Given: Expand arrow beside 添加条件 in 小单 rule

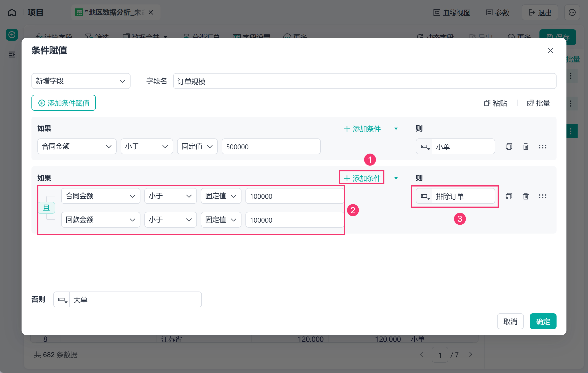Looking at the screenshot, I should pyautogui.click(x=396, y=129).
